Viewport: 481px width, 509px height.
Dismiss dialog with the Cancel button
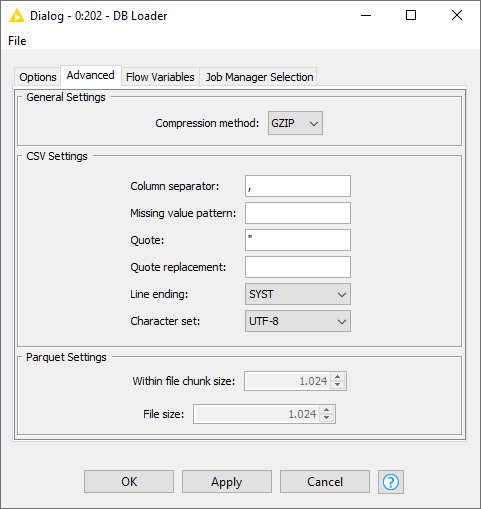pyautogui.click(x=325, y=482)
